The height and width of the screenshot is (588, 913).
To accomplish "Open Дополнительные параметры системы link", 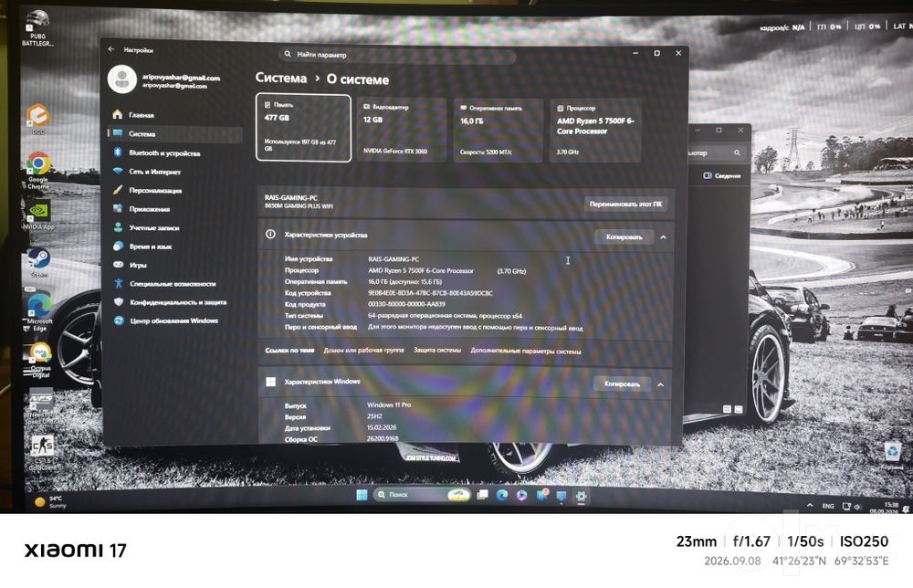I will click(526, 351).
